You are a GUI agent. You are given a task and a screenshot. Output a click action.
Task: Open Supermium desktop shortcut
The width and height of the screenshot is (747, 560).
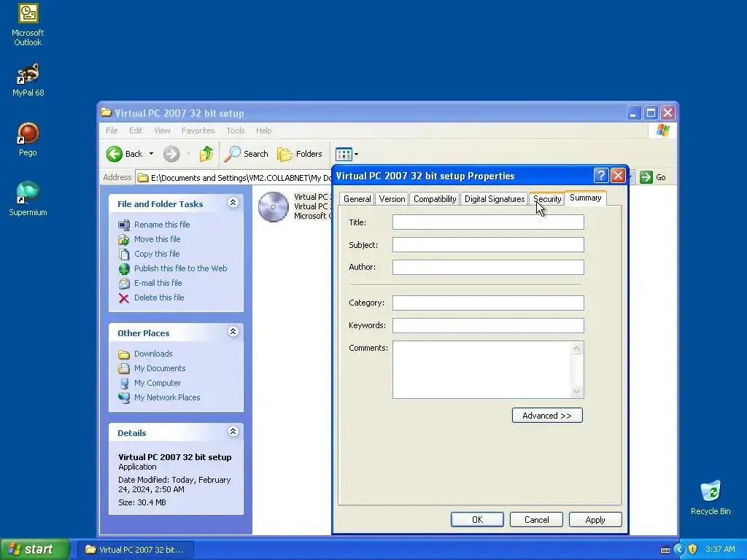tap(28, 199)
